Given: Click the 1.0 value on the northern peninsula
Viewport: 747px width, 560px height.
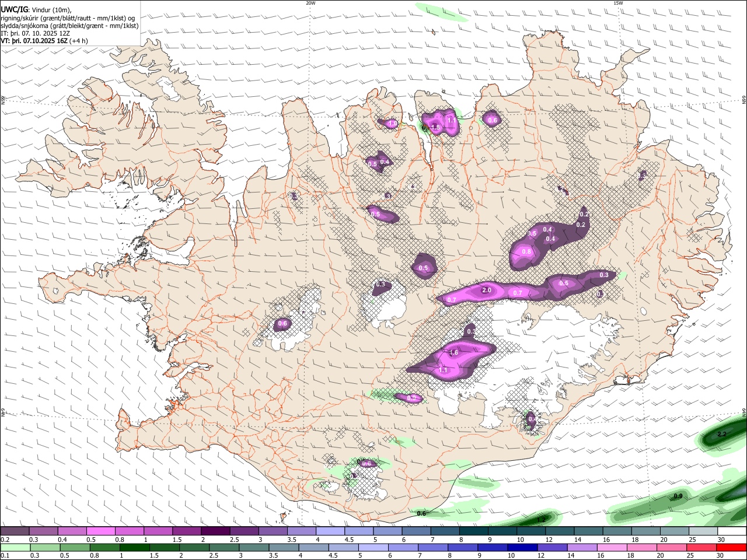Looking at the screenshot, I should tap(393, 124).
